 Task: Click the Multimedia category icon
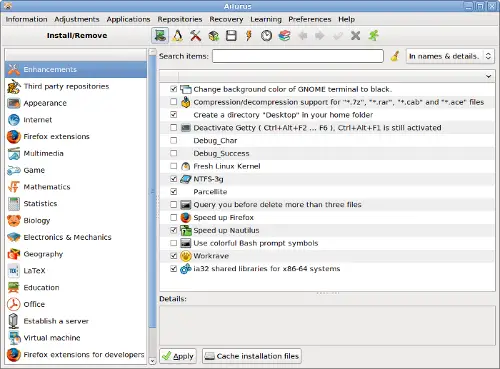point(14,154)
